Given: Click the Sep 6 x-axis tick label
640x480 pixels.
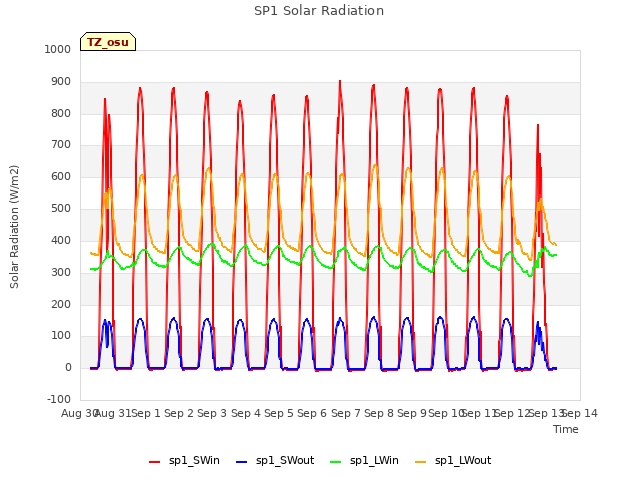Looking at the screenshot, I should click(312, 413).
